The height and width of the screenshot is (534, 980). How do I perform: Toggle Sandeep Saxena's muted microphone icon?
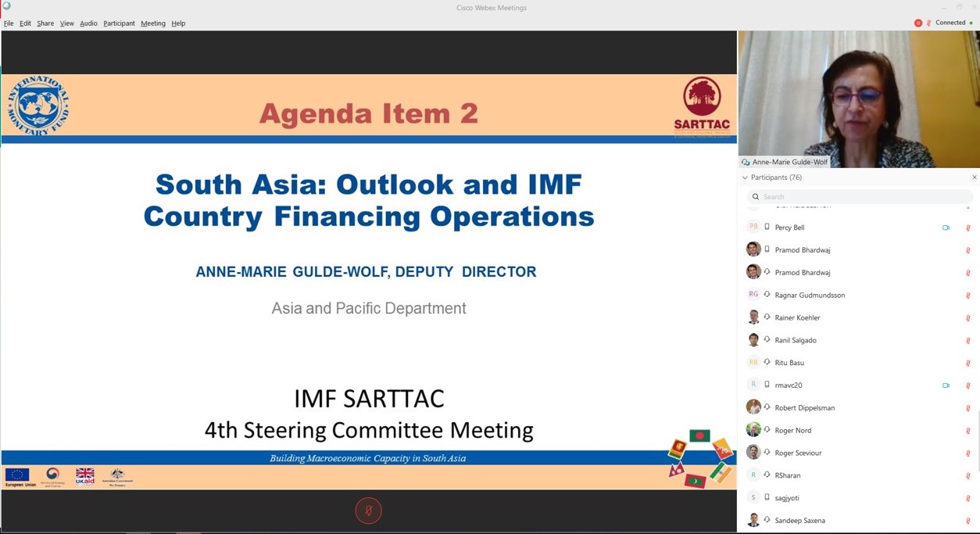coord(968,521)
